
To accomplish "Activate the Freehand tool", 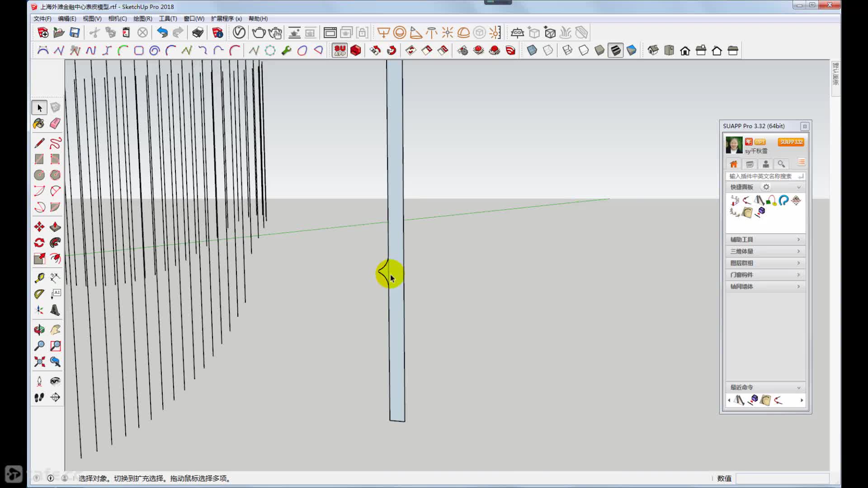I will [55, 143].
